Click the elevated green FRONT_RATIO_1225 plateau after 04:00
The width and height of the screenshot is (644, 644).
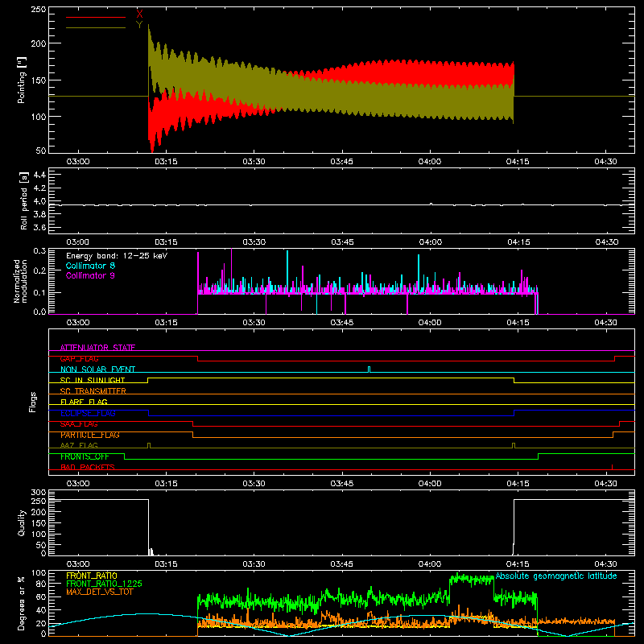click(x=472, y=580)
